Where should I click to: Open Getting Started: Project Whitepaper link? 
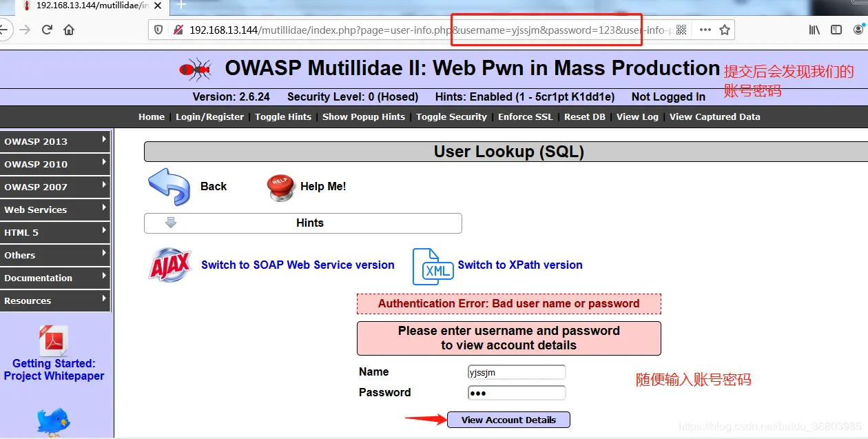pyautogui.click(x=54, y=369)
